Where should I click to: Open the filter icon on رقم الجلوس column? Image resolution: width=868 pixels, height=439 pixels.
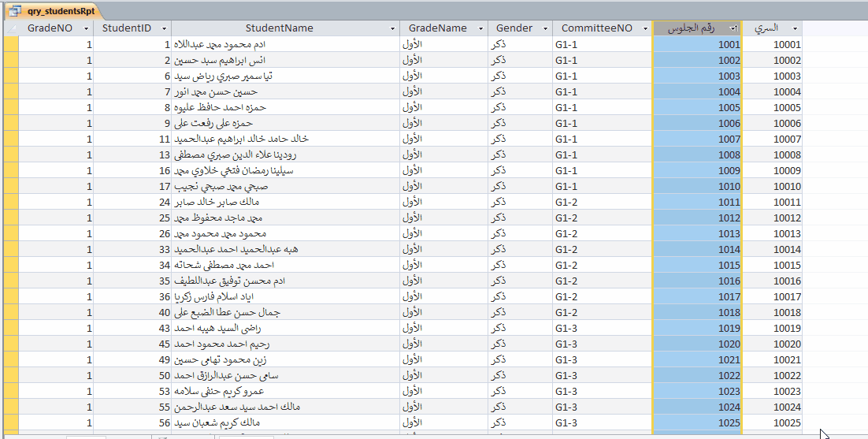(733, 28)
